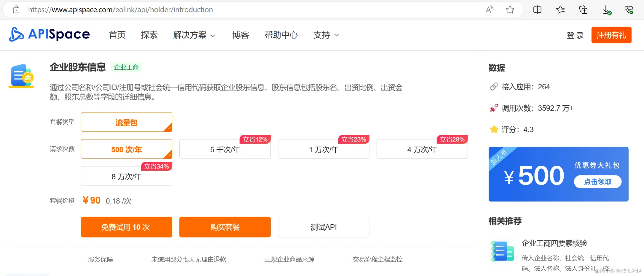Click the 立省28% discount badge
This screenshot has width=644, height=276.
[452, 139]
